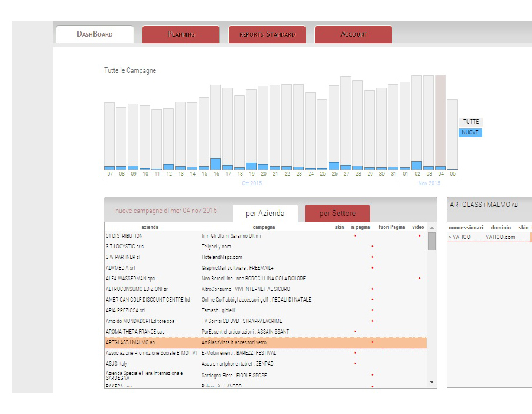Select the highlighted chart bar for 04

pos(440,122)
